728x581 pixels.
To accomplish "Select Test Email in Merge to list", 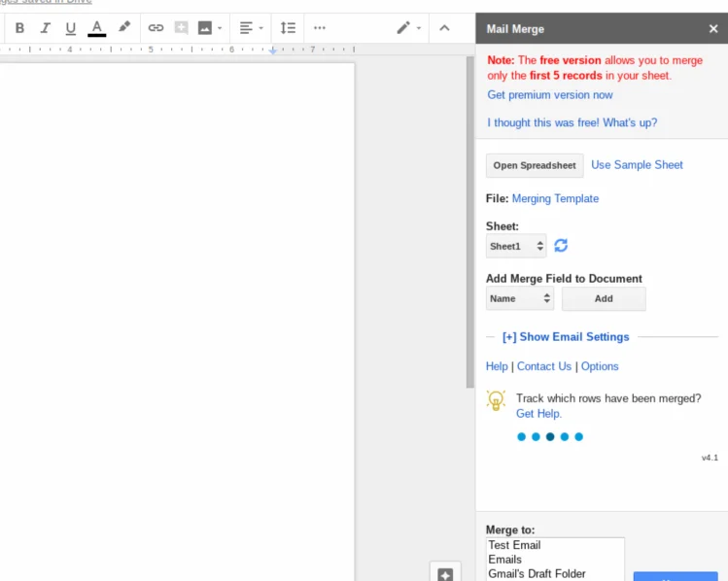I will pos(555,545).
